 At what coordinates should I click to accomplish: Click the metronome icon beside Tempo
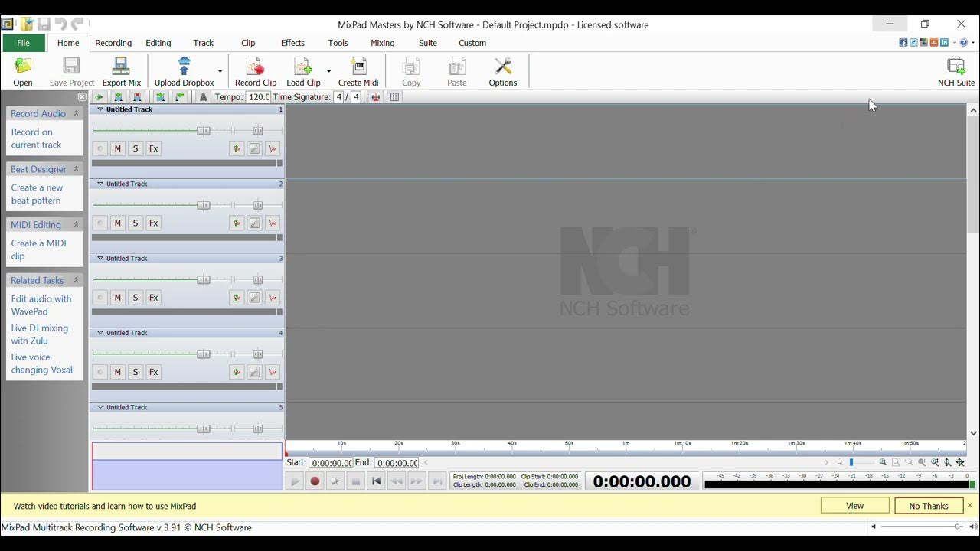203,97
